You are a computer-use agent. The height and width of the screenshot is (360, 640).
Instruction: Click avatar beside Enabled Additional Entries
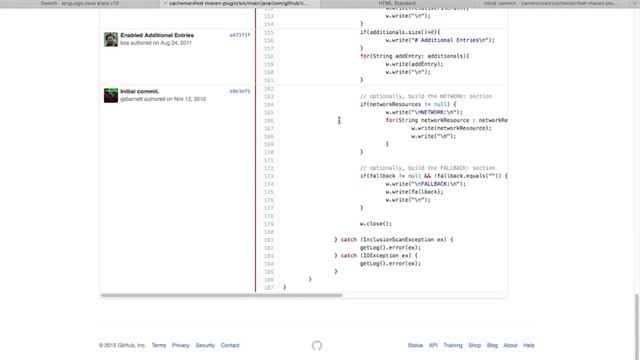click(x=111, y=40)
